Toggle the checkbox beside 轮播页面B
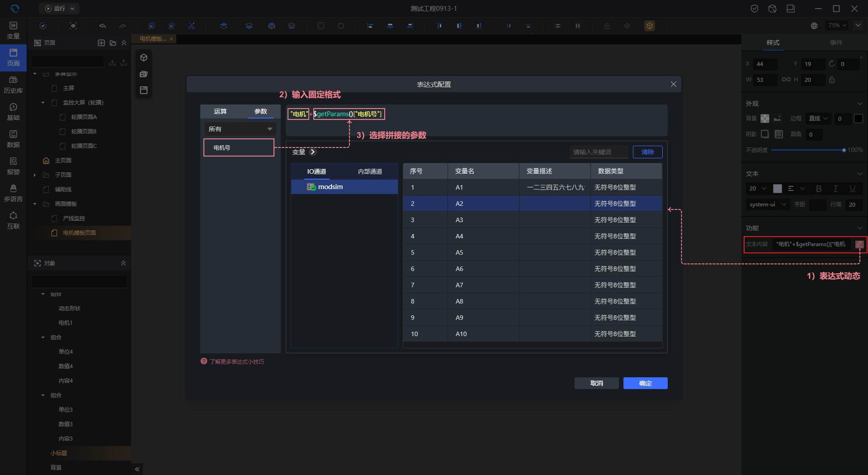Screen dimensions: 868x475 tap(63, 132)
